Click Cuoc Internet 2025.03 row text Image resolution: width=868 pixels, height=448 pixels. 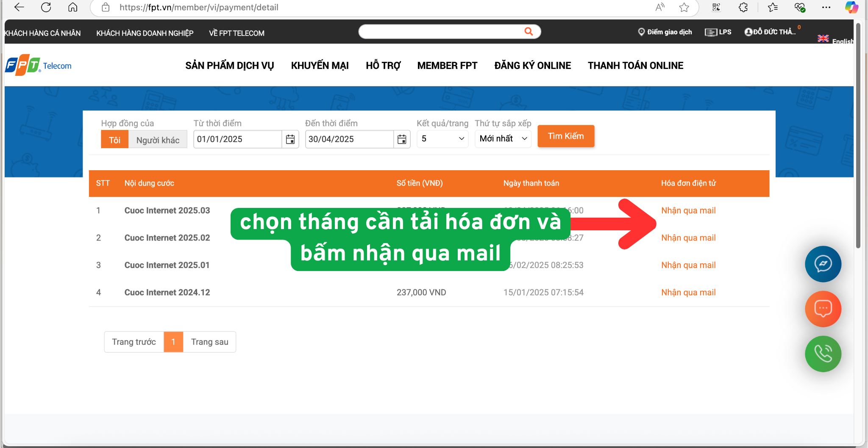[x=167, y=210]
